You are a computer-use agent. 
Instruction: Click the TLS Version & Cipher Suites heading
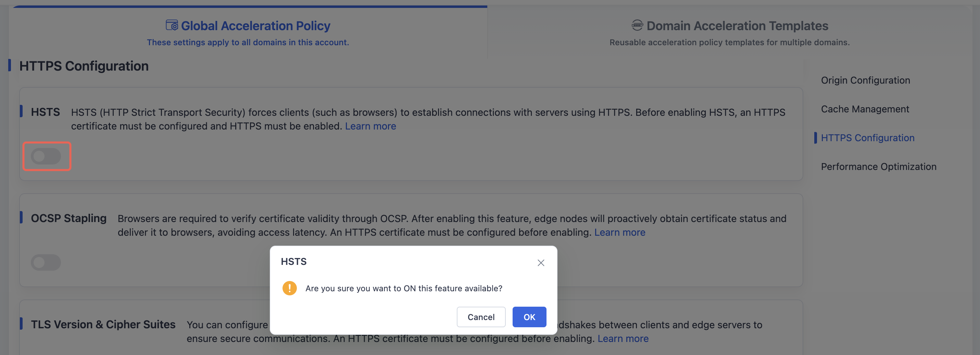click(x=103, y=325)
